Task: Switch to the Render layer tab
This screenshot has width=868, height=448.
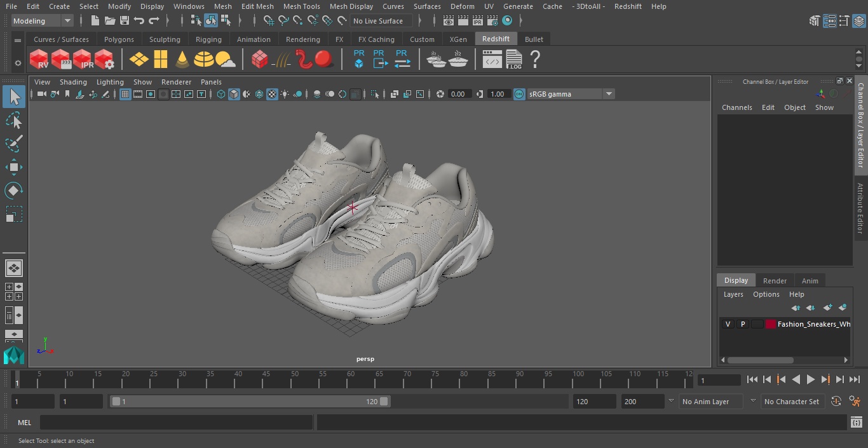Action: pos(775,280)
